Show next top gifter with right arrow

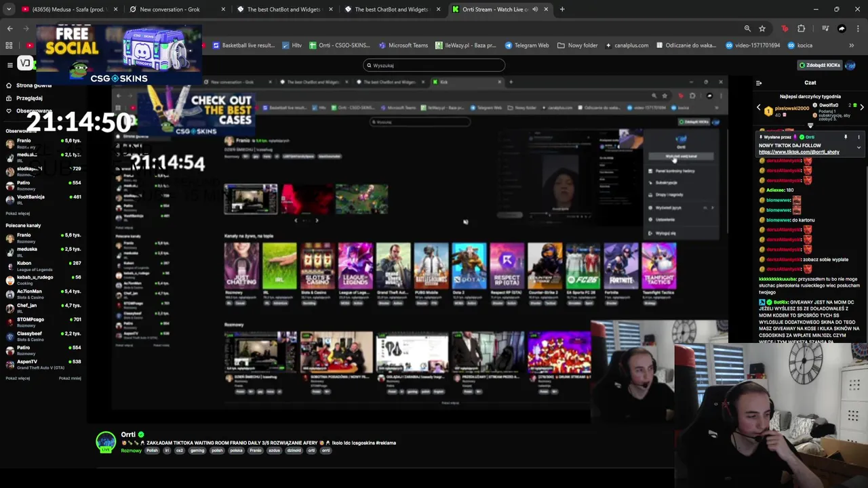[x=861, y=107]
